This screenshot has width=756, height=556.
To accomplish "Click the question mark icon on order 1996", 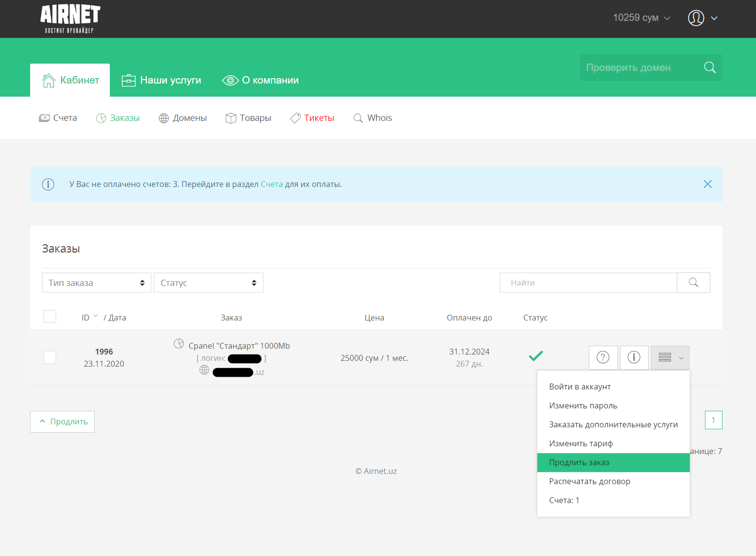I will (603, 358).
